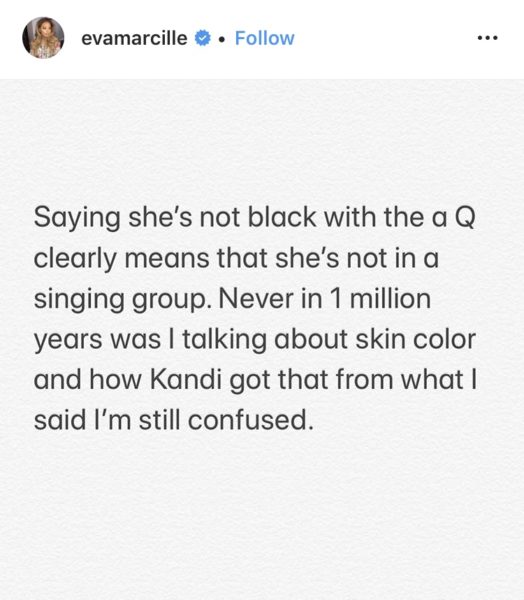This screenshot has width=524, height=600.
Task: Click the word "Saying" starting the post
Action: click(77, 218)
